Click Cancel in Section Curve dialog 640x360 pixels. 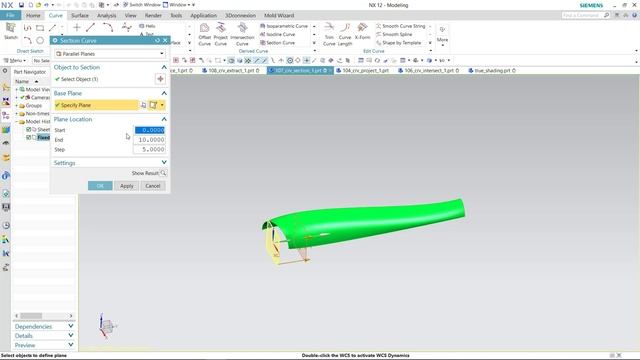click(x=153, y=186)
